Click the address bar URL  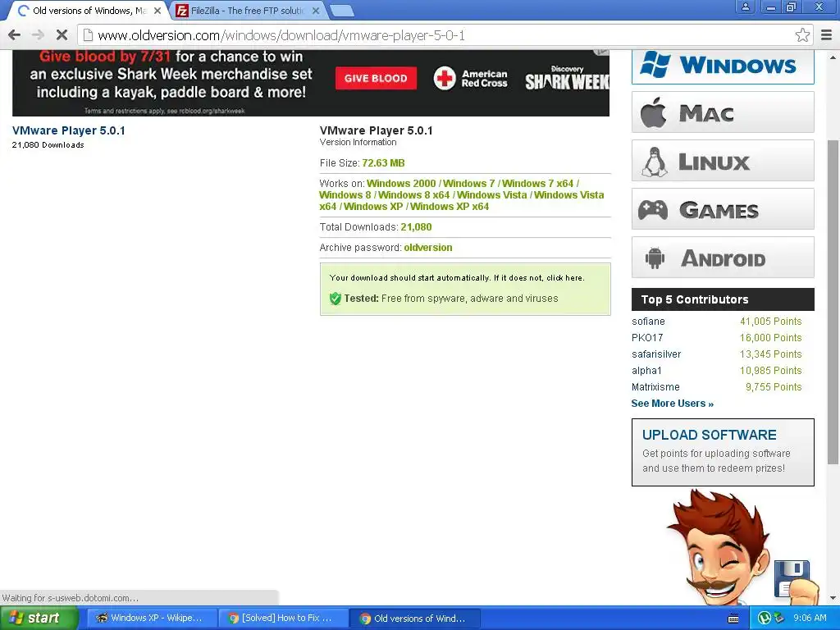(281, 35)
